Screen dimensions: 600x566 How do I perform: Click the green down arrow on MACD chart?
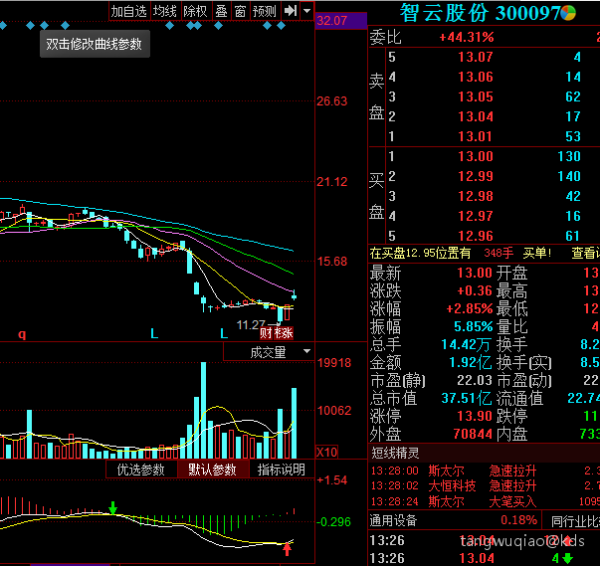point(114,509)
